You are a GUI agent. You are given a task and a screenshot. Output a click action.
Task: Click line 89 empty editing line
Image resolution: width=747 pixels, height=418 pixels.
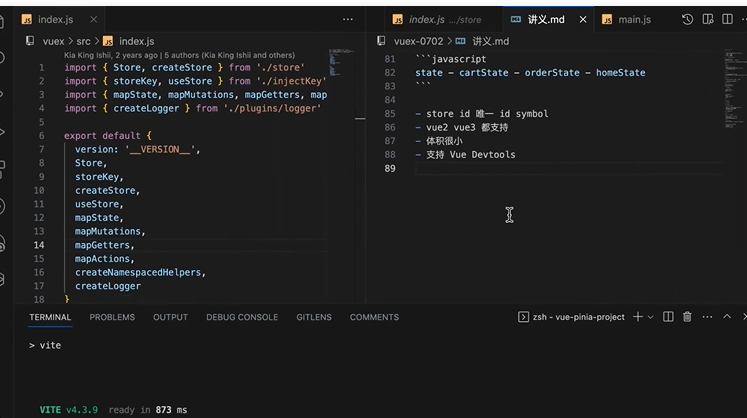click(x=569, y=168)
